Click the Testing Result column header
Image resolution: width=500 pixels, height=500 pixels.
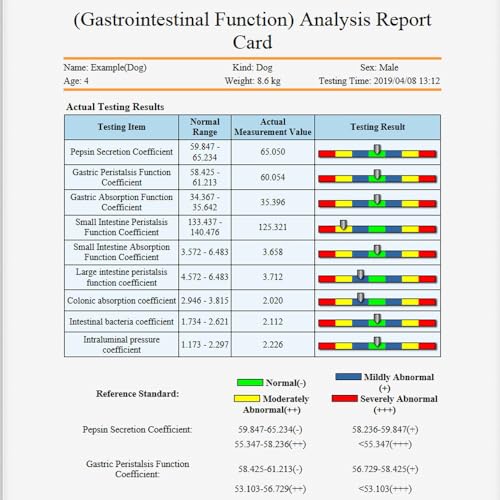(x=377, y=127)
